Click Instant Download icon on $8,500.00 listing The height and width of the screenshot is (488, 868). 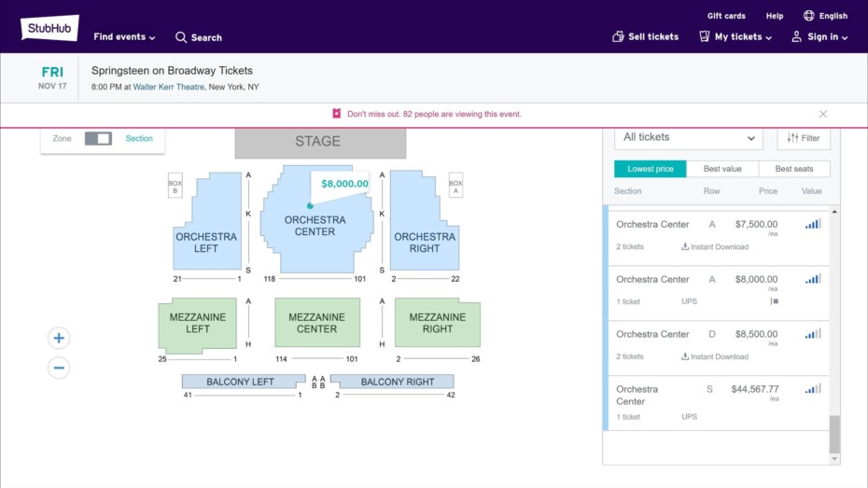[685, 356]
